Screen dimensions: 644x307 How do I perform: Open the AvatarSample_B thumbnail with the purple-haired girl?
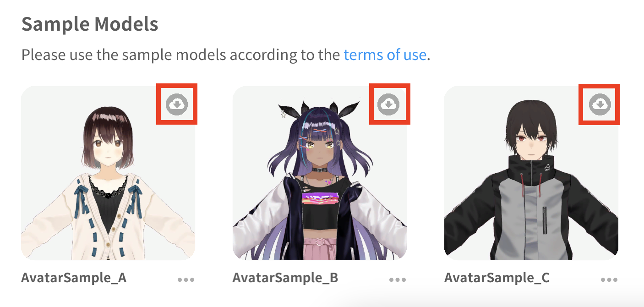coord(320,173)
